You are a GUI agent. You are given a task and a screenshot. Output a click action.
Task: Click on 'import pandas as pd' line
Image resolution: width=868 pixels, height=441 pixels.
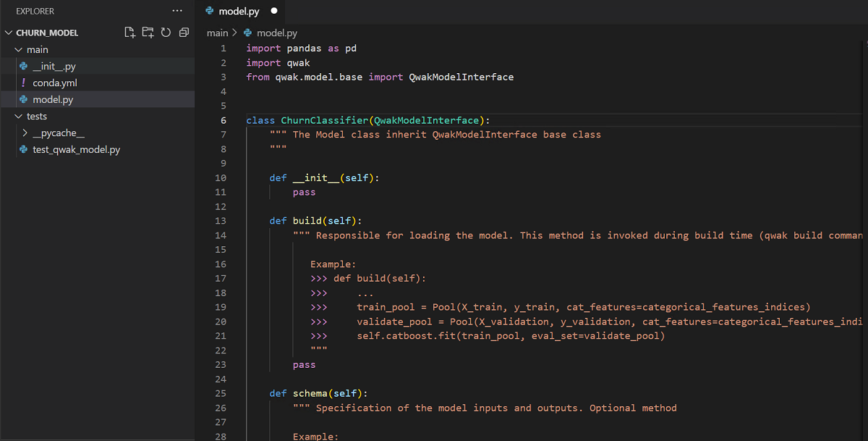point(301,49)
